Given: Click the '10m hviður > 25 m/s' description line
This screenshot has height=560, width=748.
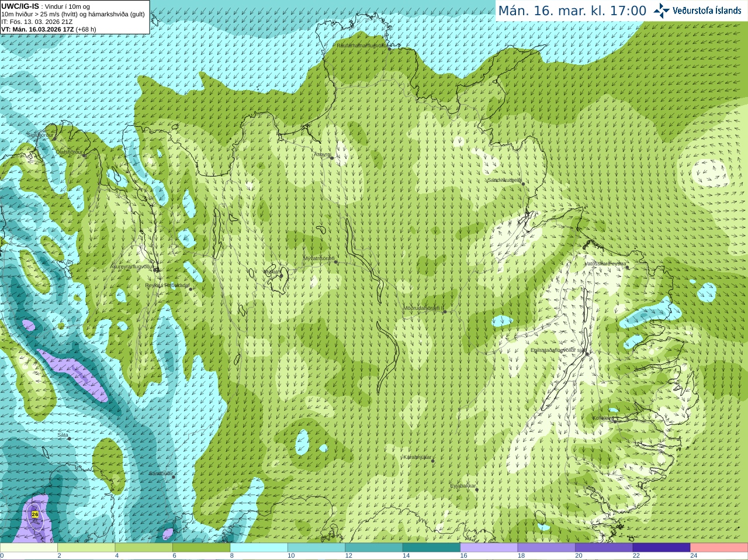Looking at the screenshot, I should 73,14.
